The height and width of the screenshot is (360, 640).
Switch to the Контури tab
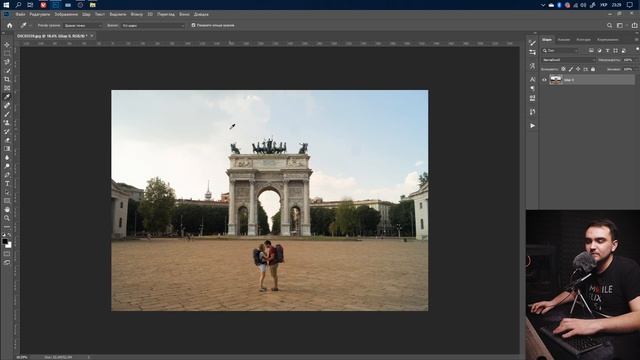click(x=584, y=40)
